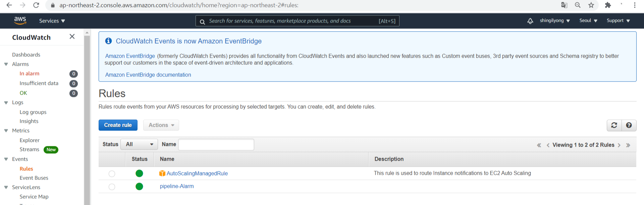Viewport: 644px width, 205px height.
Task: Collapse the ServiceLens section arrow
Action: 6,187
